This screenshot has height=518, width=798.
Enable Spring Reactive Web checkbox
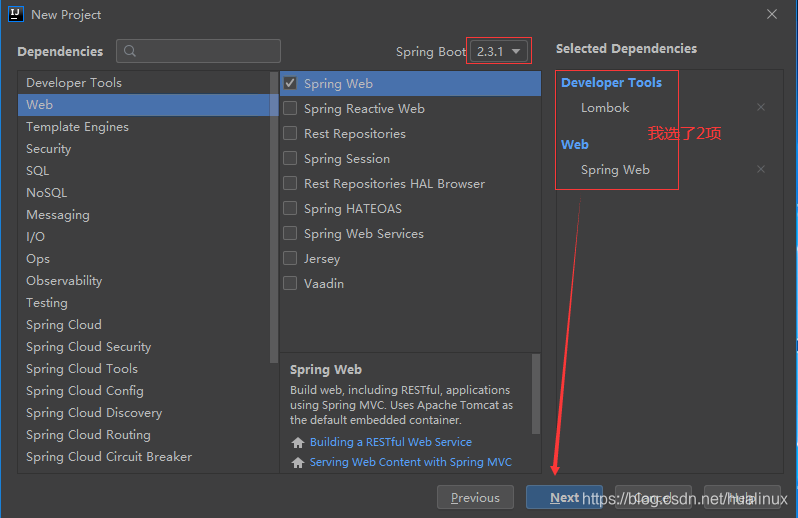pos(290,108)
